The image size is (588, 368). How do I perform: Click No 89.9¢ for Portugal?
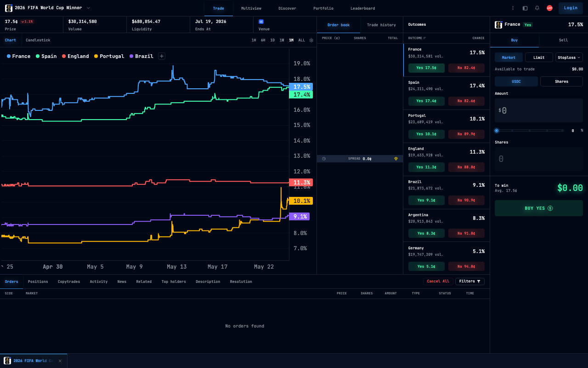pyautogui.click(x=466, y=134)
